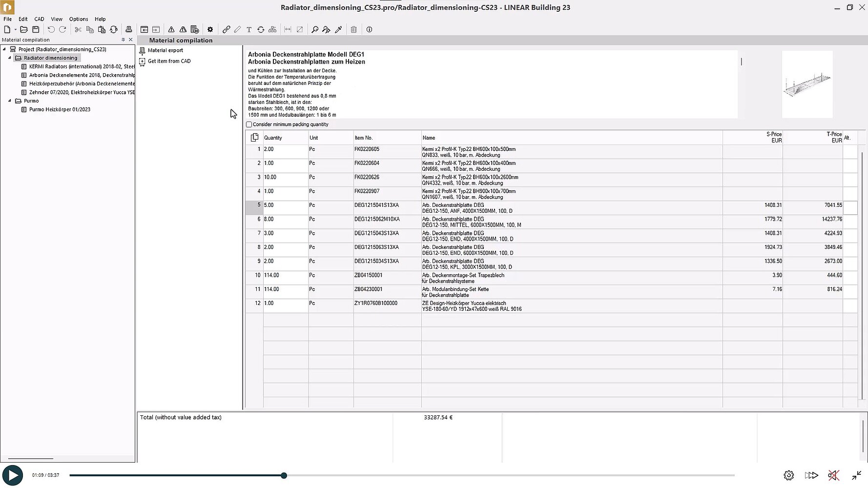The height and width of the screenshot is (488, 868).
Task: Click the magnifier search icon
Action: 315,30
